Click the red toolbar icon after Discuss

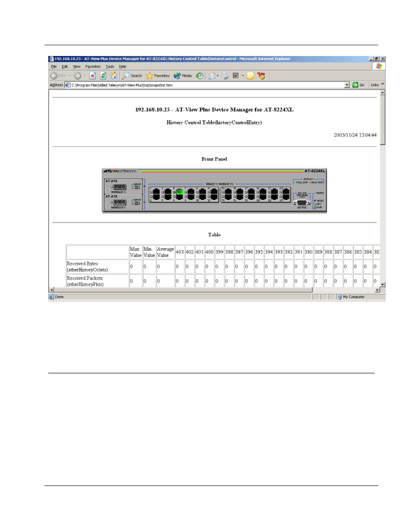coord(261,76)
